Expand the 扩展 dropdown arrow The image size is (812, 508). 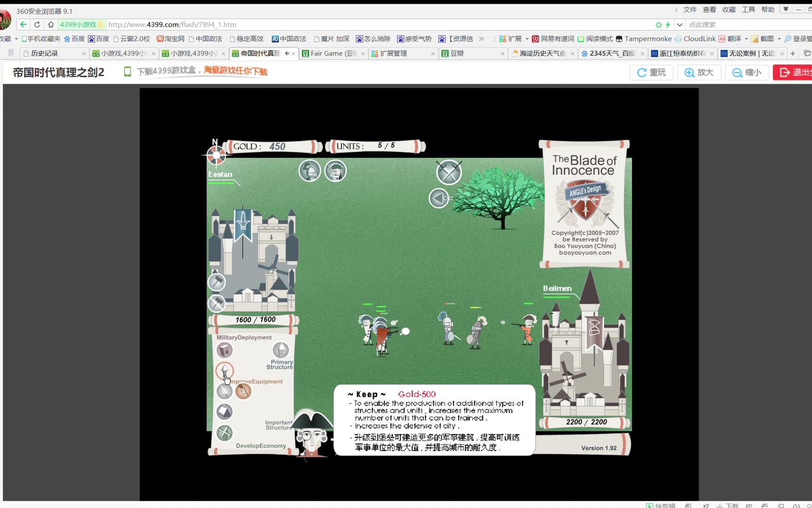(x=527, y=39)
